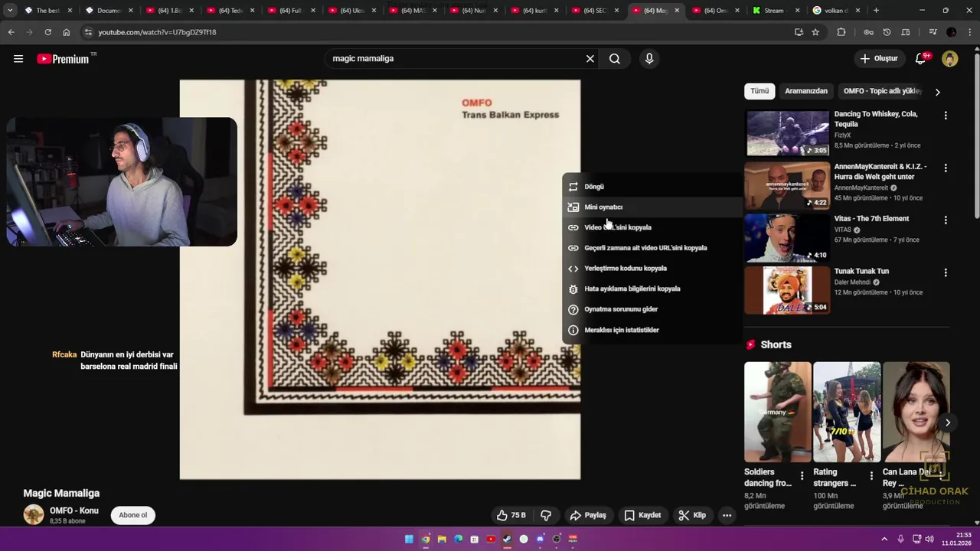Open OMFO channel avatar
Image resolution: width=980 pixels, height=551 pixels.
34,515
